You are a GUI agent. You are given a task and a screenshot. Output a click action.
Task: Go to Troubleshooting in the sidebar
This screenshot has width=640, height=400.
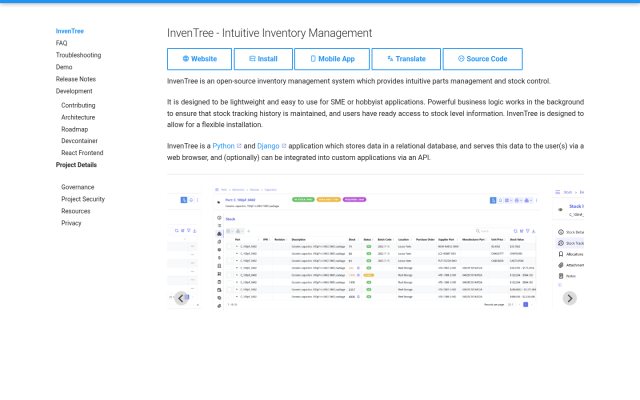[78, 55]
